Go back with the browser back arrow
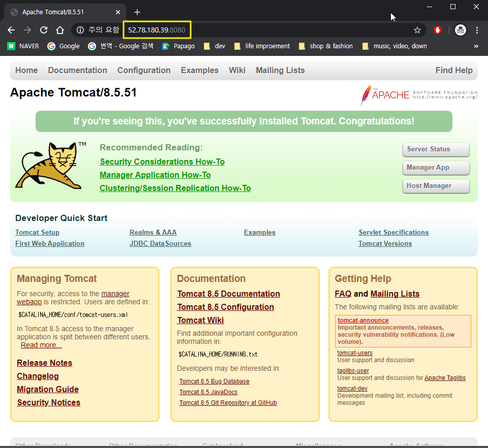488x448 pixels. pos(11,30)
